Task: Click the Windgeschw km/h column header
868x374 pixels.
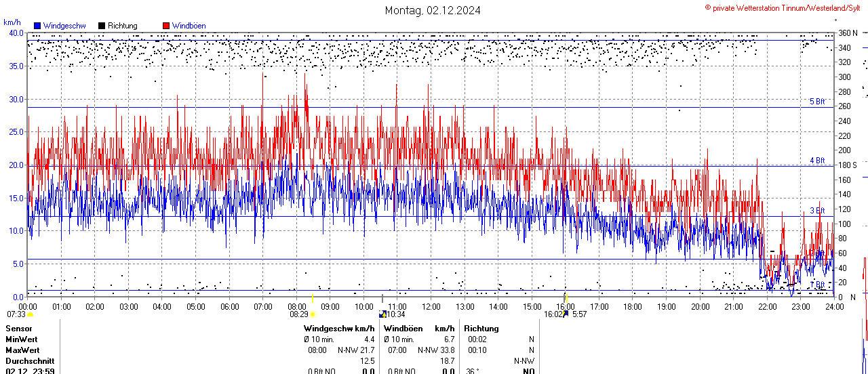Action: (339, 328)
